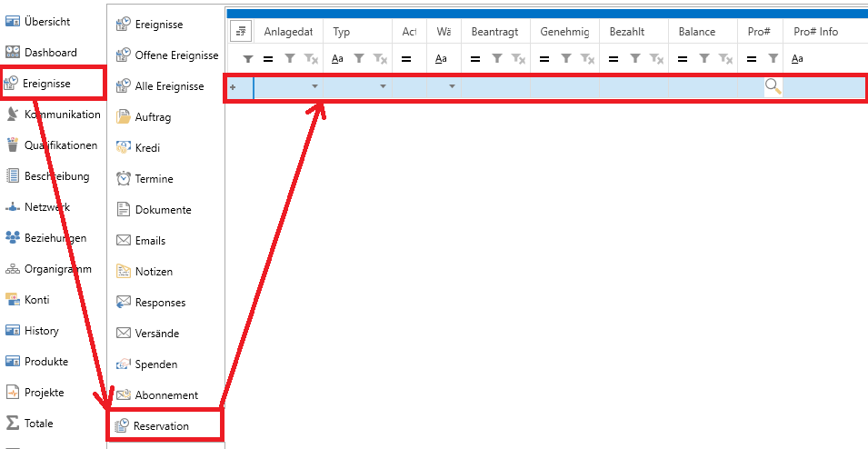The height and width of the screenshot is (449, 868).
Task: Click the Auftrag folder icon
Action: [124, 117]
